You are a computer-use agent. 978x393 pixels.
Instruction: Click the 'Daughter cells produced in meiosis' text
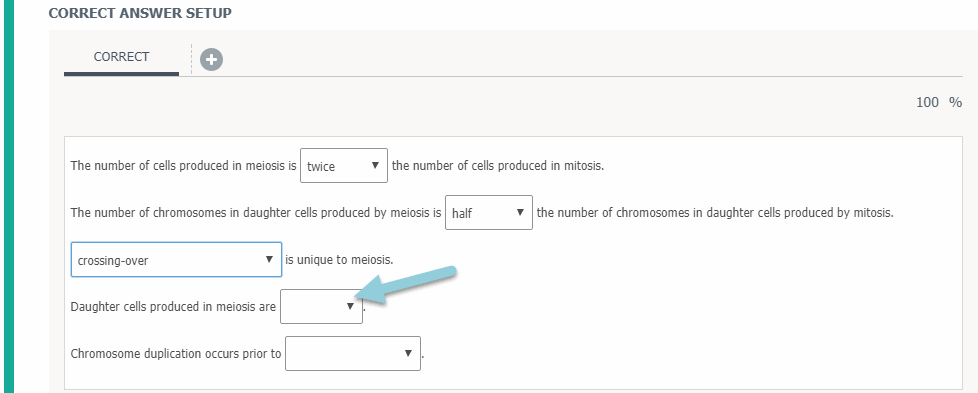tap(173, 307)
